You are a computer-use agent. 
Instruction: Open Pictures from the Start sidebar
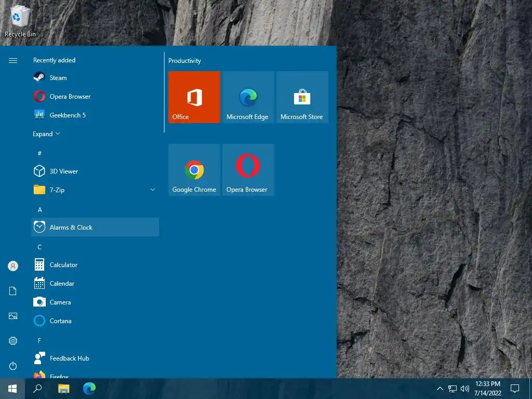(x=13, y=316)
